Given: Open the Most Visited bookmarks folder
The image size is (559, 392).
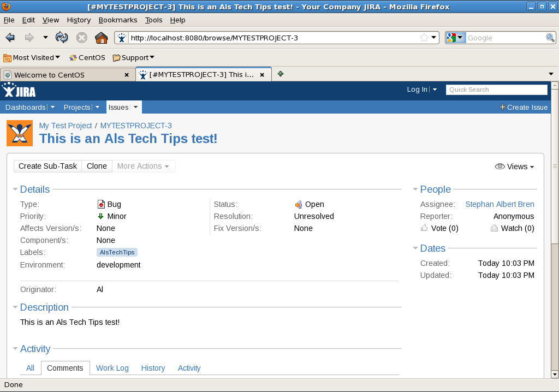Looking at the screenshot, I should tap(32, 58).
